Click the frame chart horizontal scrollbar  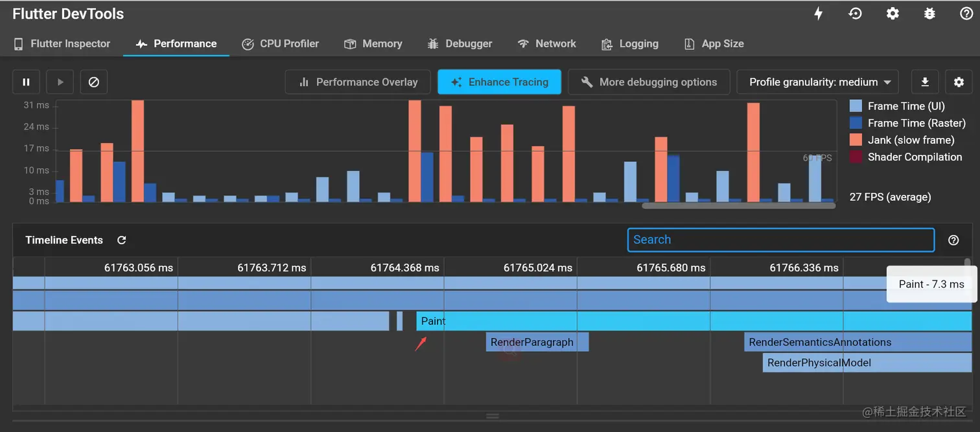coord(738,206)
